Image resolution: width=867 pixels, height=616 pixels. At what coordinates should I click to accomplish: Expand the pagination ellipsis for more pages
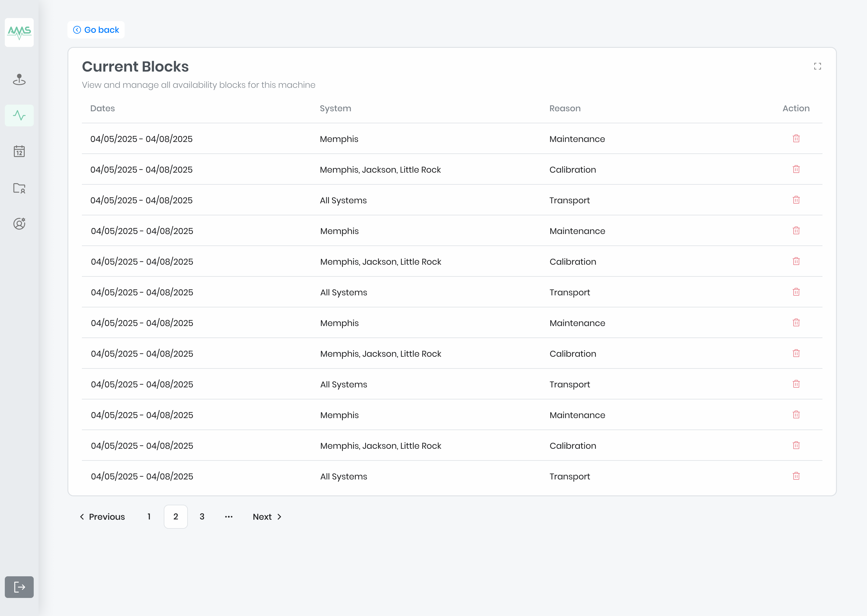(228, 517)
